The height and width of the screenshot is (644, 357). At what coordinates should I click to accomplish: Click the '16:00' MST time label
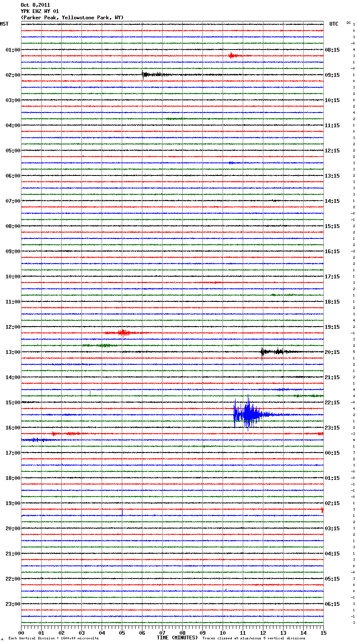[13, 428]
